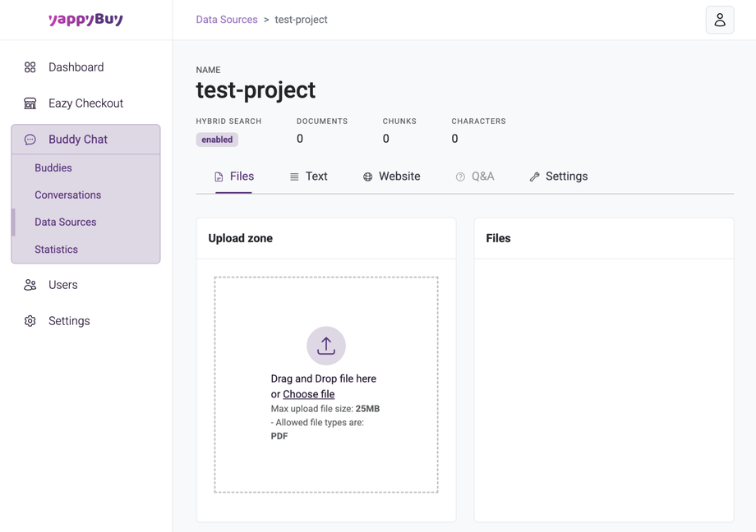
Task: Click the enabled hybrid search badge
Action: point(217,140)
